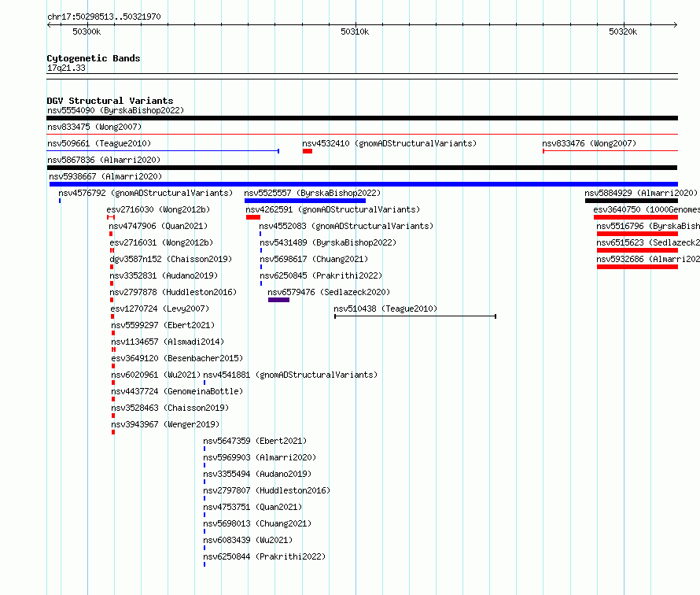Select the nsv6020961 (Wu2021) label
The image size is (700, 595).
tap(156, 375)
